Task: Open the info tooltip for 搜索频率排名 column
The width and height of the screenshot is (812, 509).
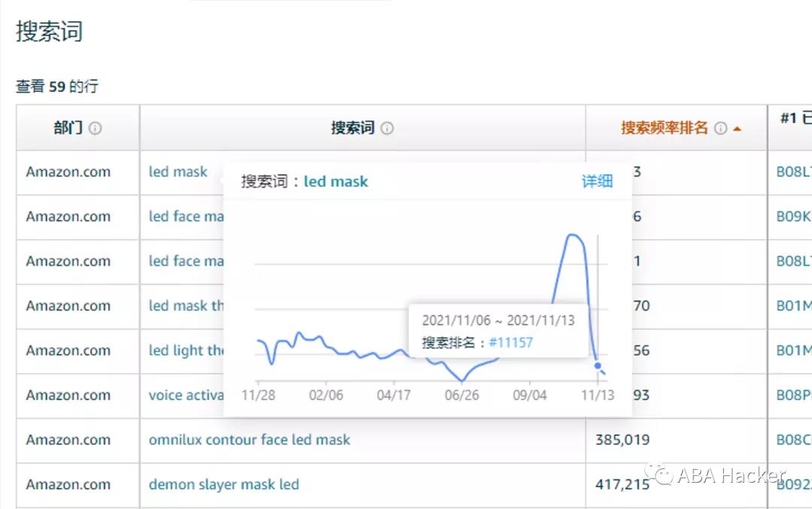Action: pyautogui.click(x=720, y=128)
